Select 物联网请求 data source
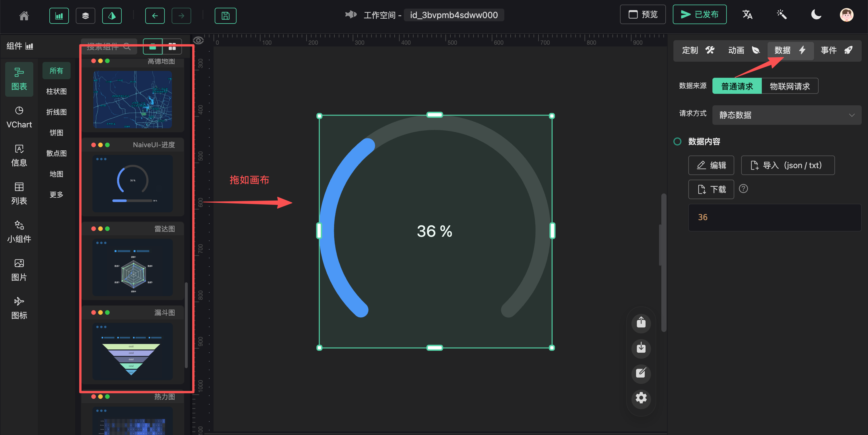This screenshot has height=435, width=868. click(789, 86)
